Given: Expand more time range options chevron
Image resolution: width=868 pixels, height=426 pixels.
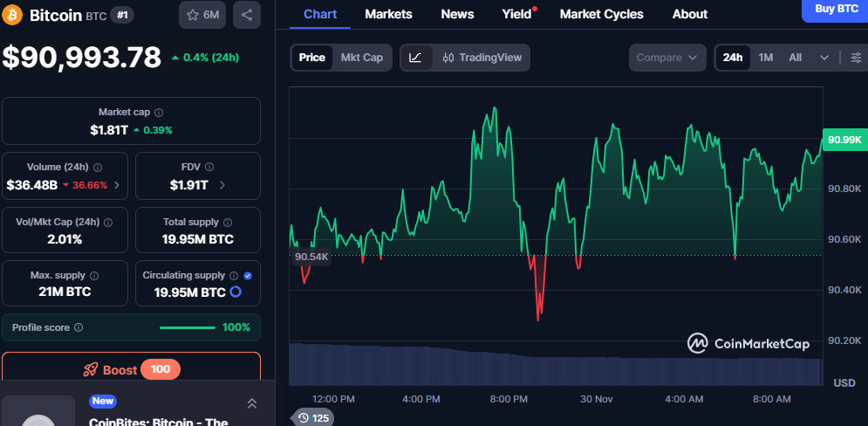Looking at the screenshot, I should [824, 58].
